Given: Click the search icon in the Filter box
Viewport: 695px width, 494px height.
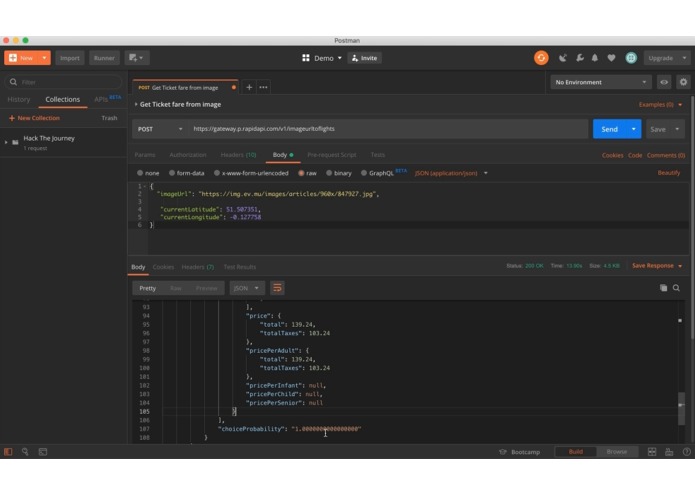Looking at the screenshot, I should click(x=13, y=82).
